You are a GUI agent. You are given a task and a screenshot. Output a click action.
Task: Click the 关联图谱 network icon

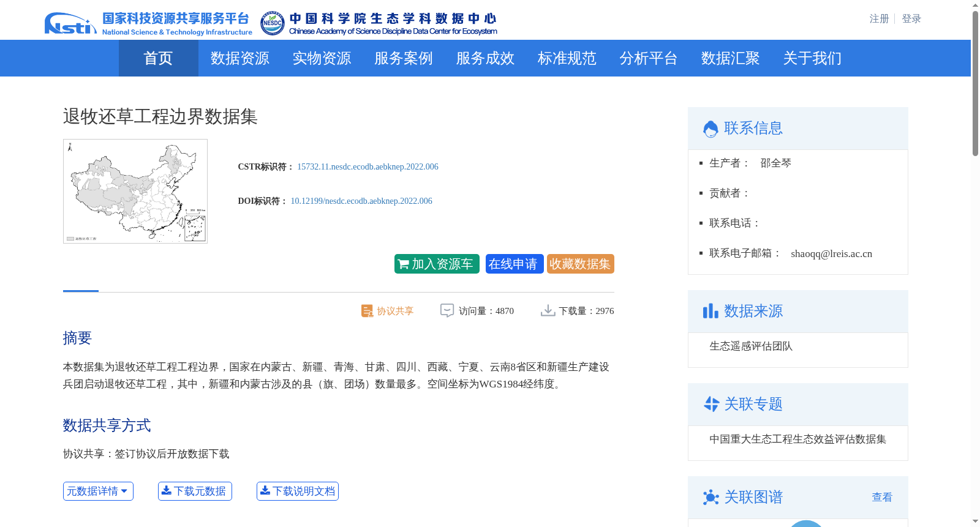(710, 497)
